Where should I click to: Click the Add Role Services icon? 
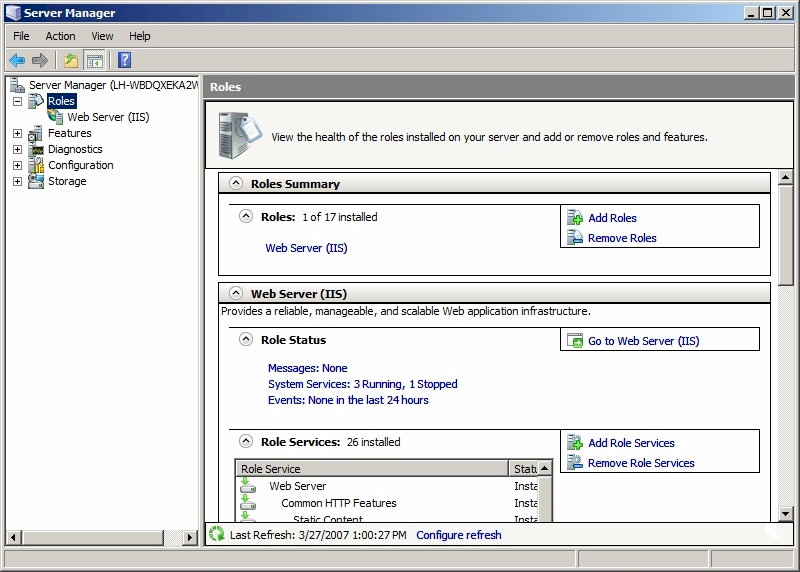tap(575, 442)
